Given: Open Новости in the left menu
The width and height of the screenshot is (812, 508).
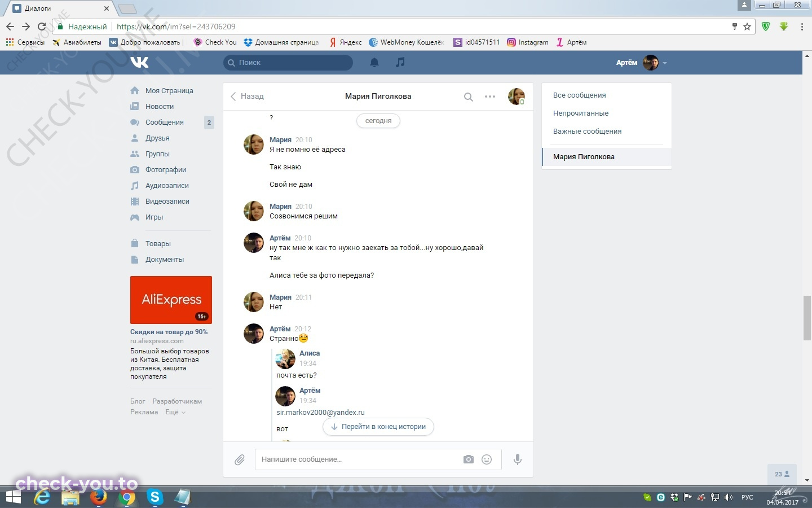Looking at the screenshot, I should [x=160, y=107].
